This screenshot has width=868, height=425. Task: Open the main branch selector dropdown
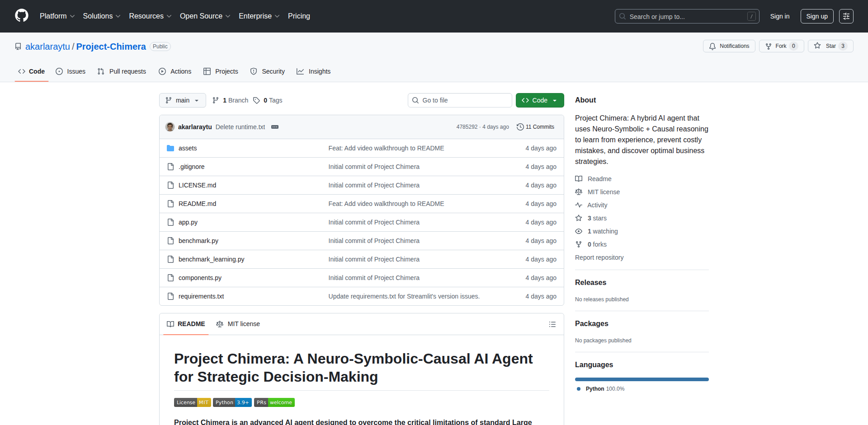pos(183,100)
